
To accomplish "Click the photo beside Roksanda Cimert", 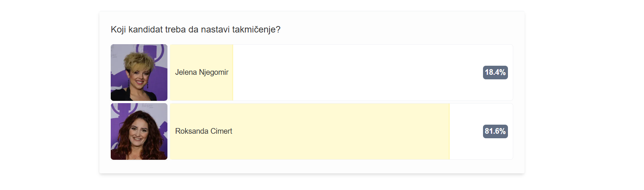I will point(139,131).
